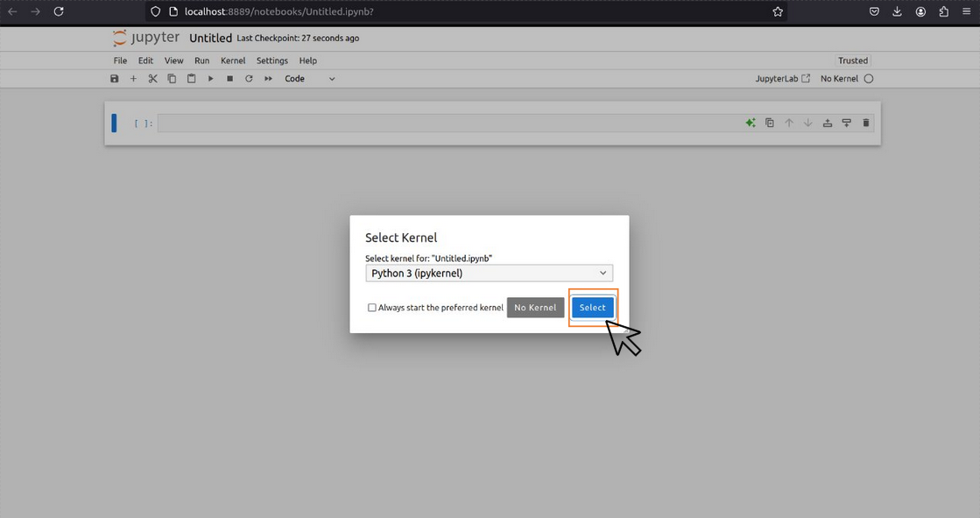The image size is (980, 518).
Task: Move cell up arrow icon
Action: click(789, 124)
